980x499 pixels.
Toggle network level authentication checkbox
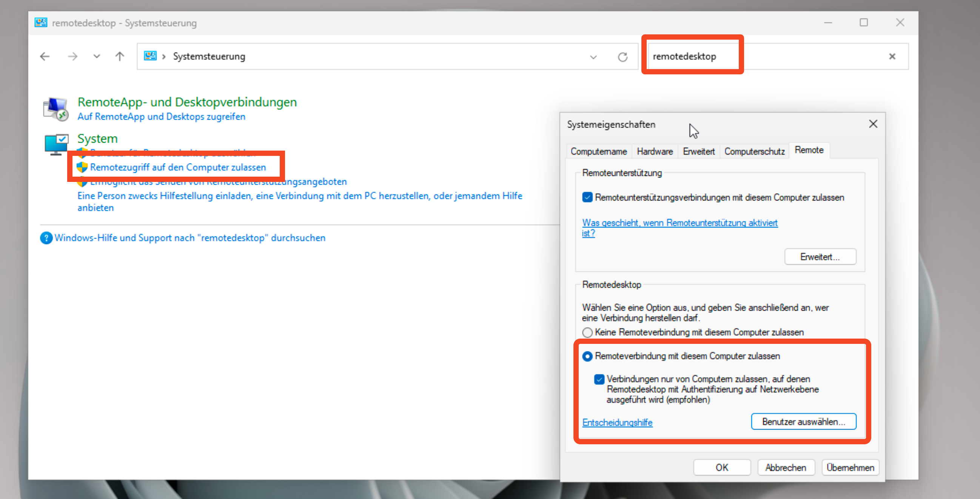(599, 379)
